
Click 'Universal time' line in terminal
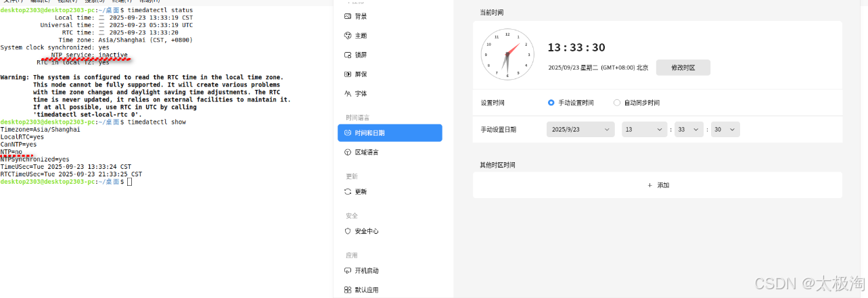pyautogui.click(x=116, y=25)
